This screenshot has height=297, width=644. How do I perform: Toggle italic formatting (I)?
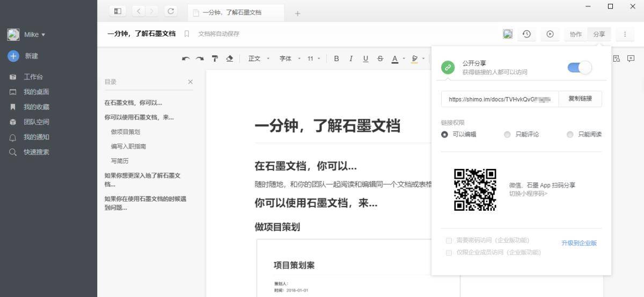pos(351,59)
